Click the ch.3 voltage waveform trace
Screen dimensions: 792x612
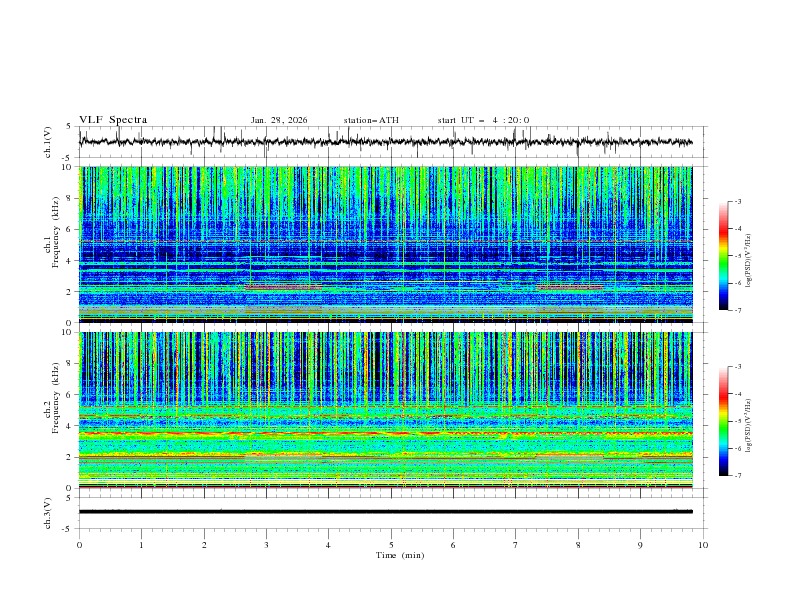click(385, 512)
